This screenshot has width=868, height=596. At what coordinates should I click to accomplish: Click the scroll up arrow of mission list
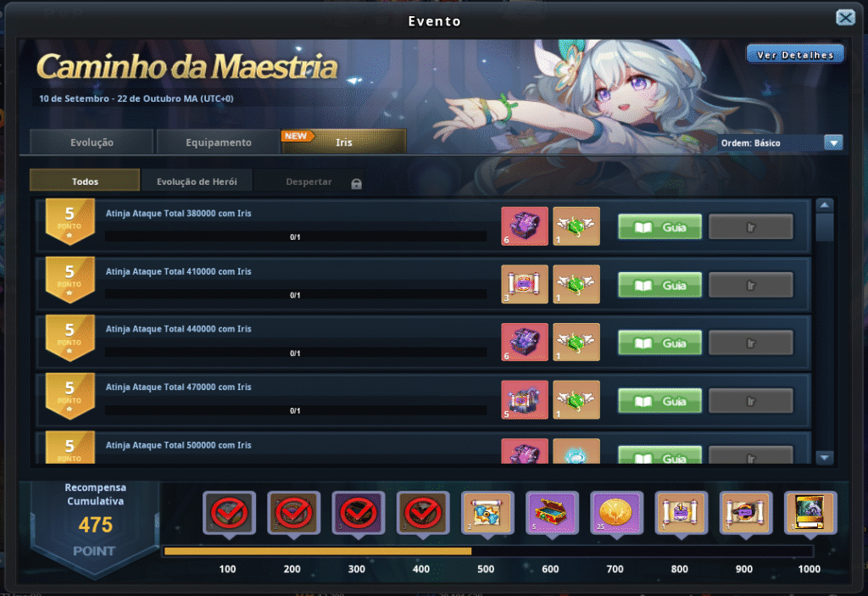coord(824,205)
